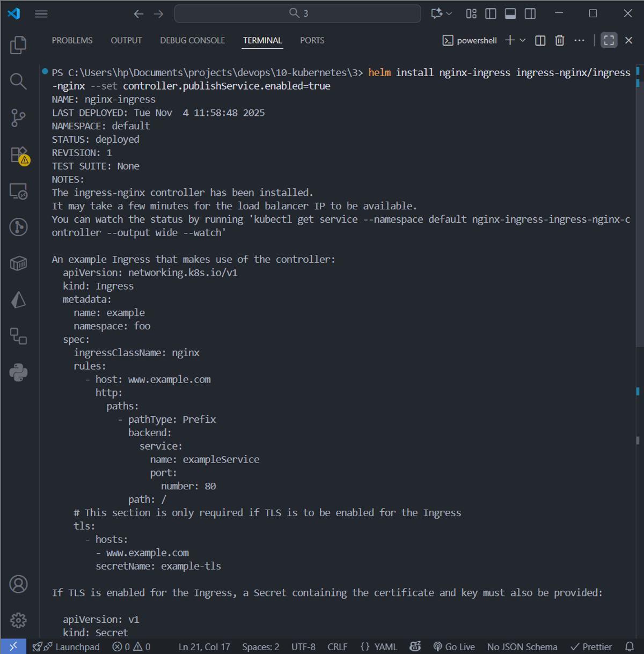Split the terminal
Image resolution: width=644 pixels, height=654 pixels.
(540, 40)
